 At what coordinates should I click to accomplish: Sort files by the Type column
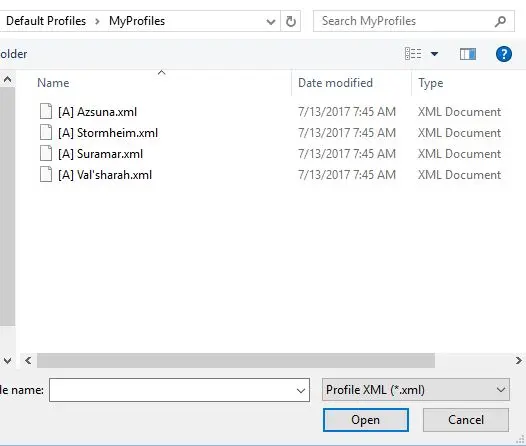pos(430,83)
